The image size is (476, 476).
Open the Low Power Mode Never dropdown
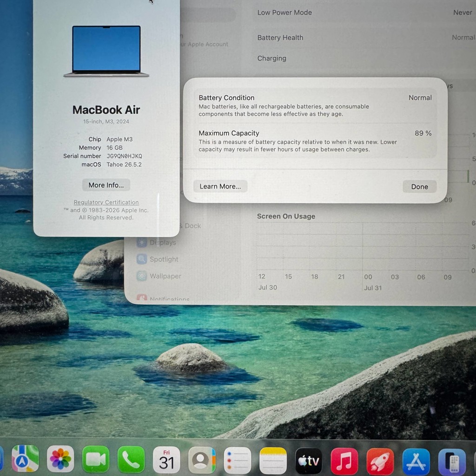tap(463, 13)
